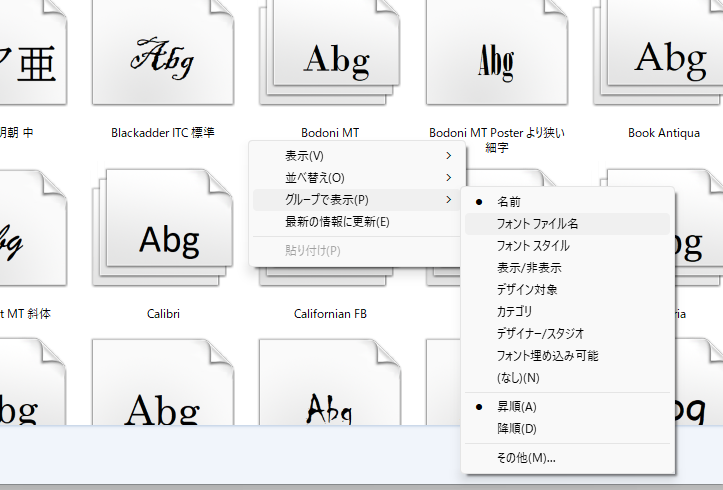Group by フォント ファイル名
Image resolution: width=723 pixels, height=490 pixels.
(567, 224)
